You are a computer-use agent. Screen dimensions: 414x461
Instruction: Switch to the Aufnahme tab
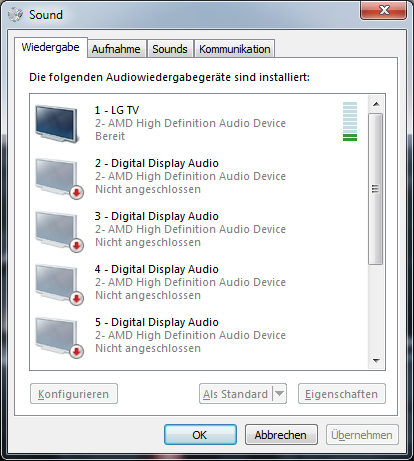116,49
